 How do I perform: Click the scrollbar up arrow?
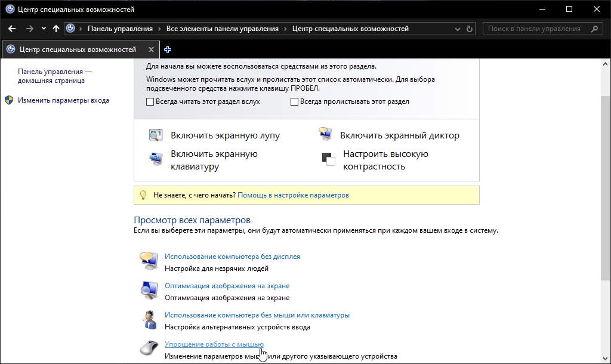605,63
